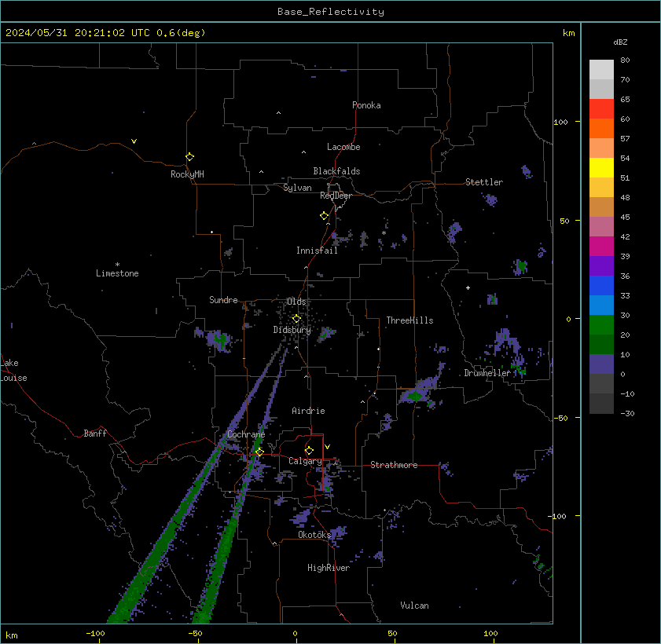
Task: Click the Ponoka town label
Action: (x=366, y=105)
